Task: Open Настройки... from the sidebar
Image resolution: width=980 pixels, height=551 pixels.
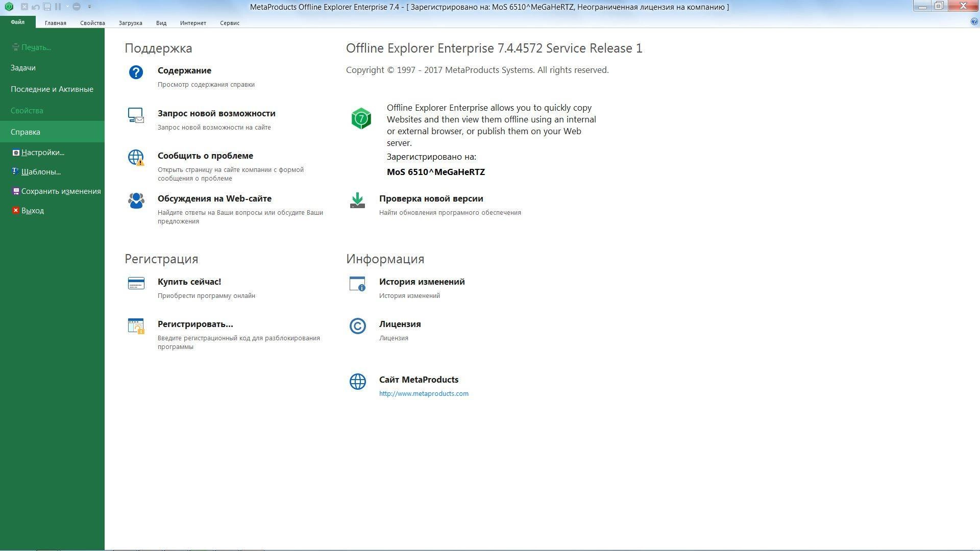Action: [52, 153]
